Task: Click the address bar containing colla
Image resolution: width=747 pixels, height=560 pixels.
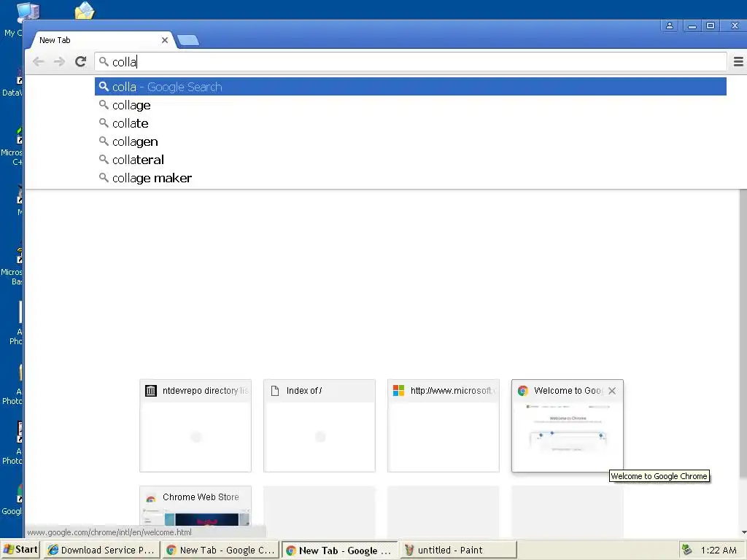Action: click(411, 61)
